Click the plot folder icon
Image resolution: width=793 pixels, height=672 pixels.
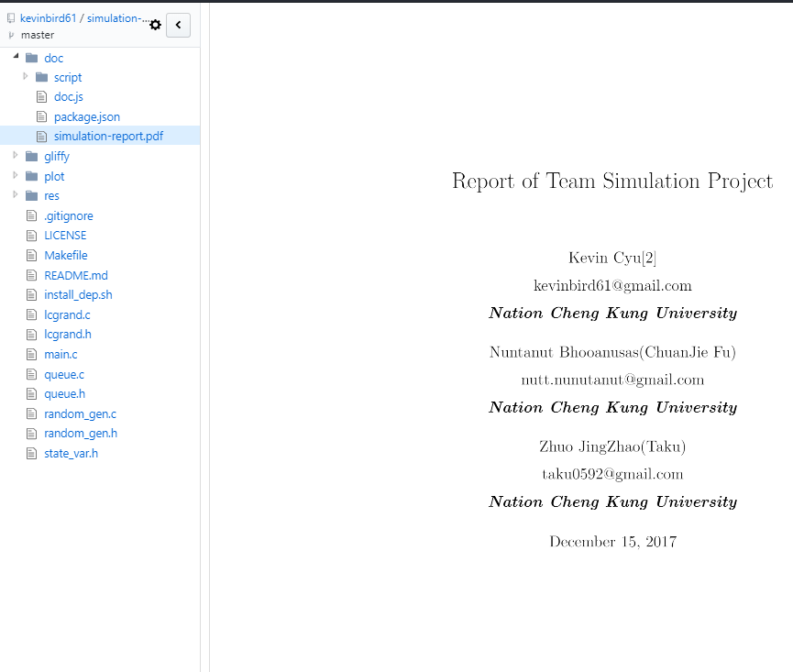pos(32,176)
